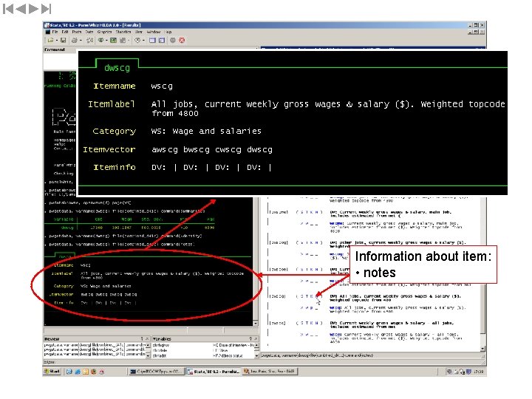Open the User menu
The width and height of the screenshot is (532, 399).
[x=139, y=32]
